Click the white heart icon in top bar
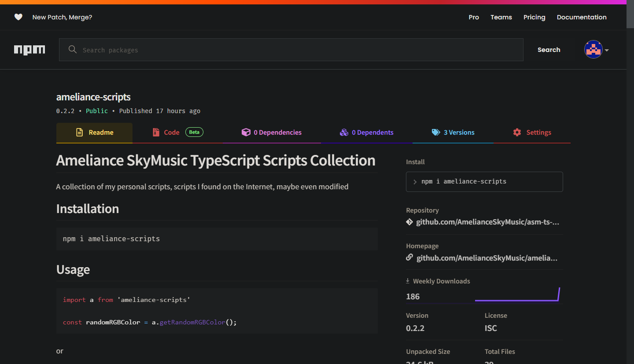Image resolution: width=634 pixels, height=364 pixels. point(18,17)
